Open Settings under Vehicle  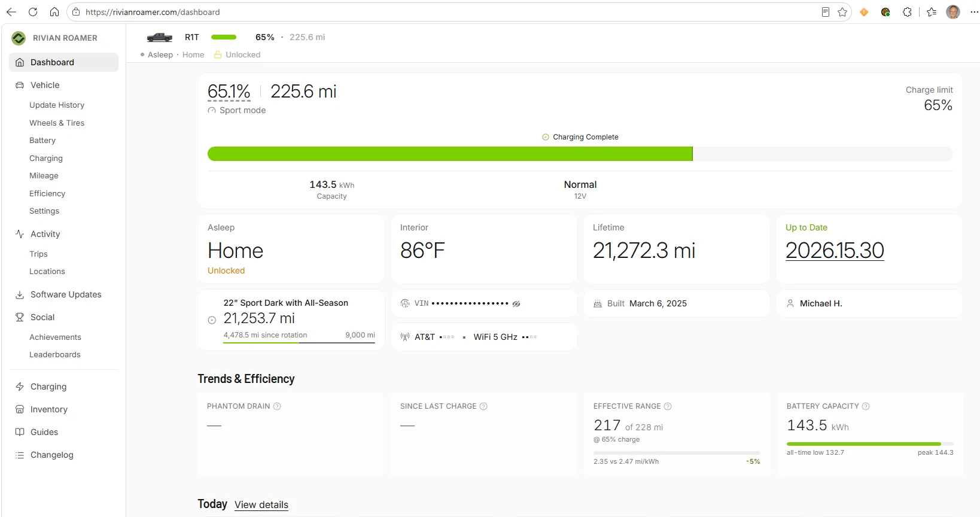(x=44, y=211)
